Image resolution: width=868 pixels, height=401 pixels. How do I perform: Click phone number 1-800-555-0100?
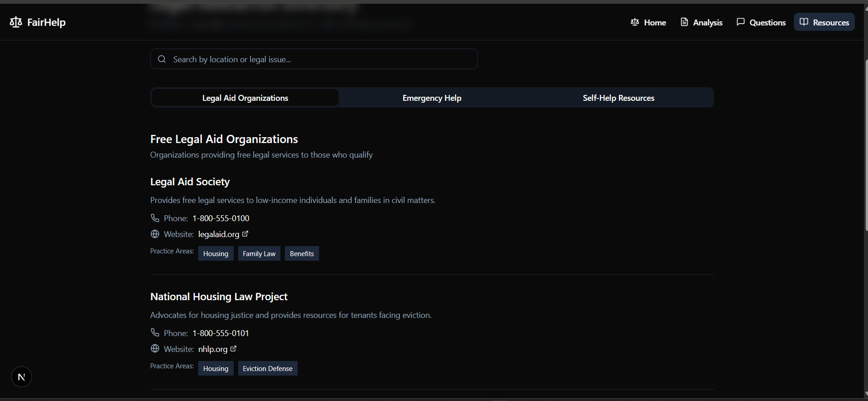coord(221,218)
